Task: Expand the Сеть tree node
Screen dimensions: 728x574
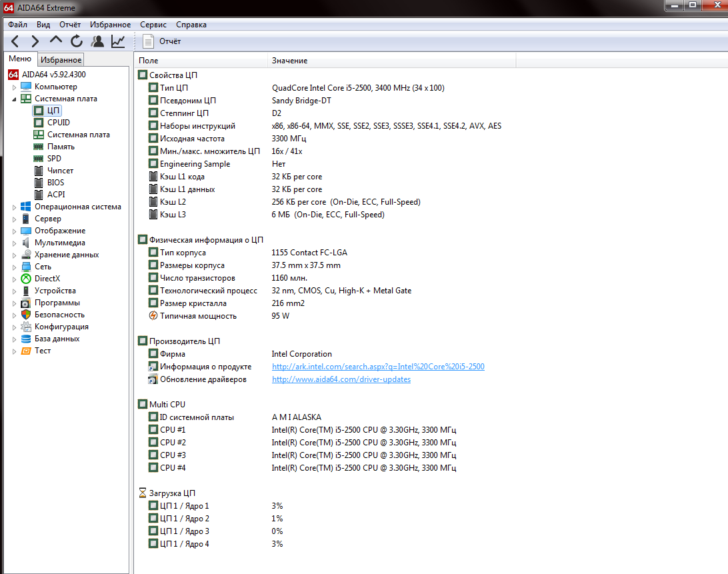Action: pyautogui.click(x=15, y=267)
